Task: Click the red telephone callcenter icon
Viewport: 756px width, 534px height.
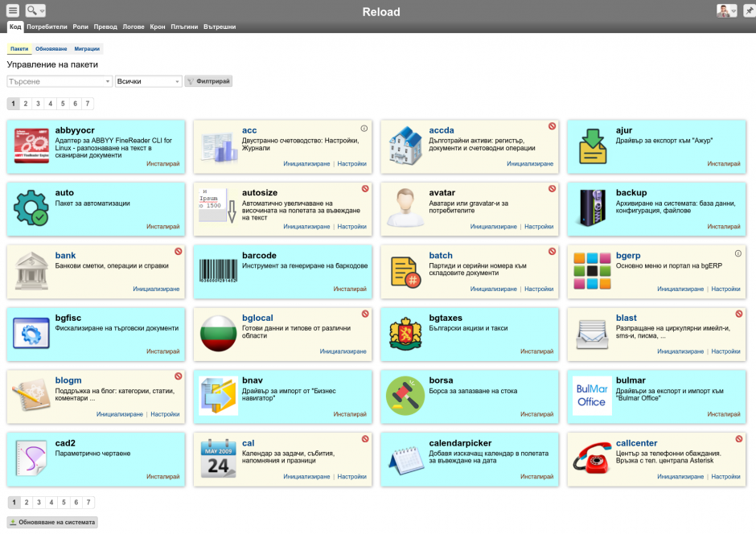Action: 591,459
